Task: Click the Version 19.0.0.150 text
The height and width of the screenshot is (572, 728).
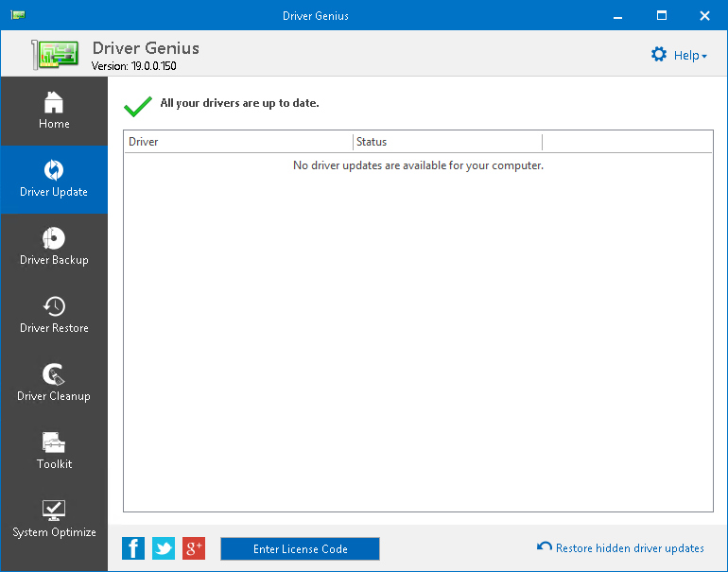Action: [x=133, y=66]
